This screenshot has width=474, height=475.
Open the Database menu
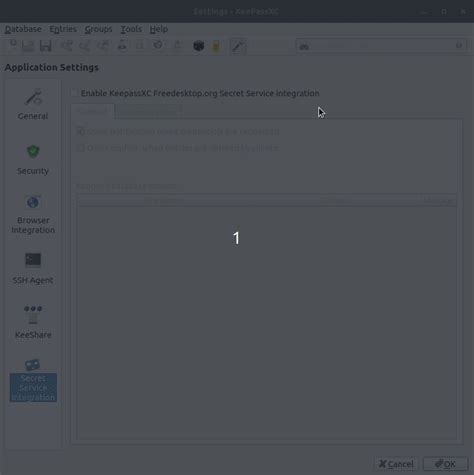tap(23, 29)
